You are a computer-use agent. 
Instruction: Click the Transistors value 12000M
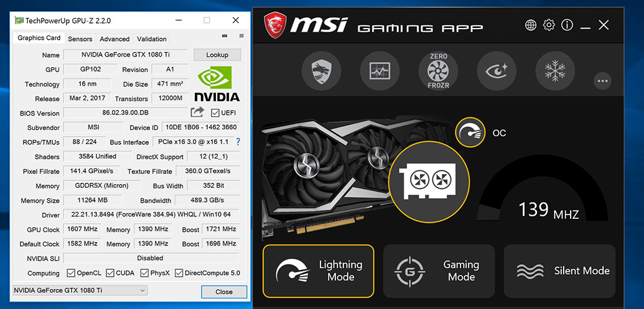click(x=170, y=98)
